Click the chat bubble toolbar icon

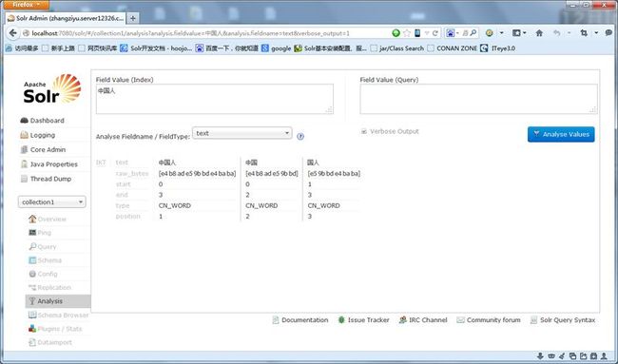pos(608,33)
